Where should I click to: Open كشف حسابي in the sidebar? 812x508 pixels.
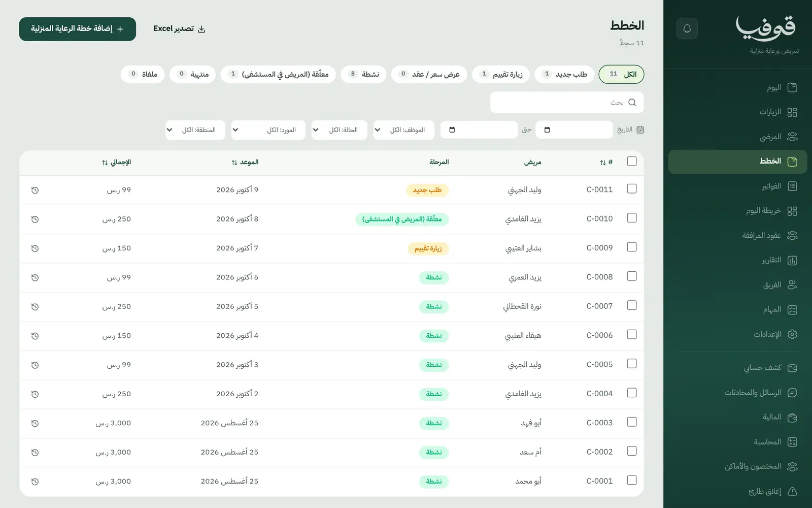point(738,368)
